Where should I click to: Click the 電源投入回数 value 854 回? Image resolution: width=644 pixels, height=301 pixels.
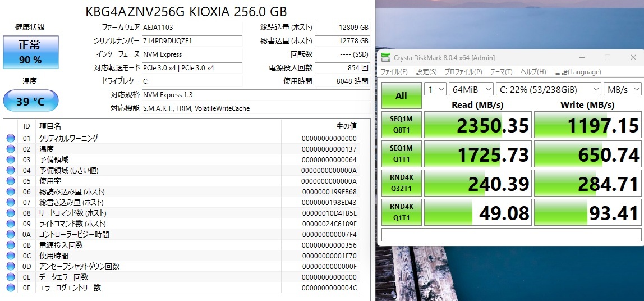[x=342, y=68]
